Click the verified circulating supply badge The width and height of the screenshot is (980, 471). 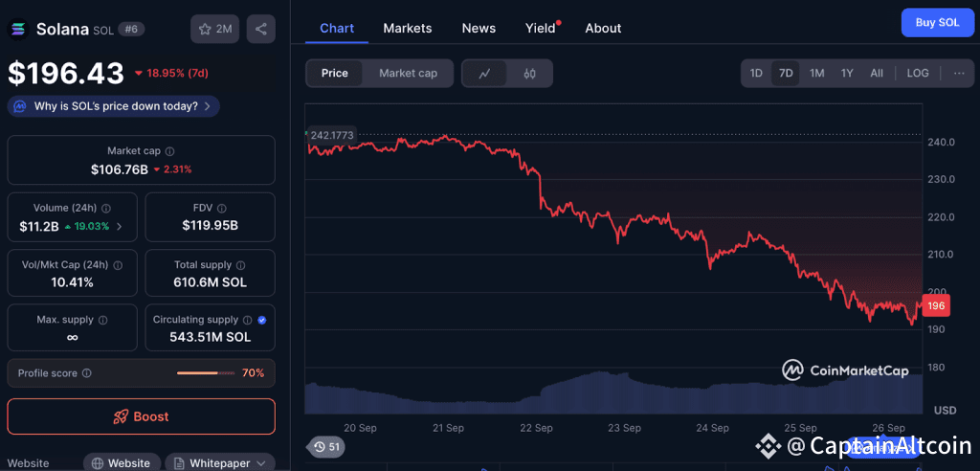[x=262, y=320]
